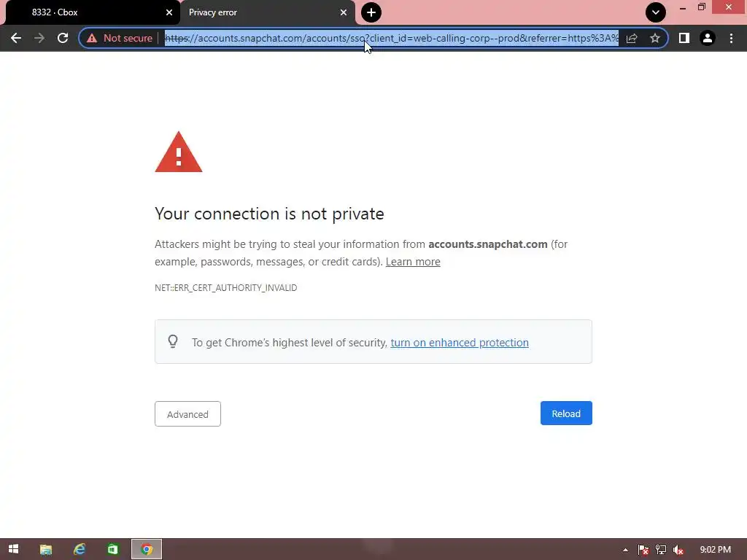Reload page using toolbar refresh icon
Screen dimensions: 747x560
tap(63, 38)
